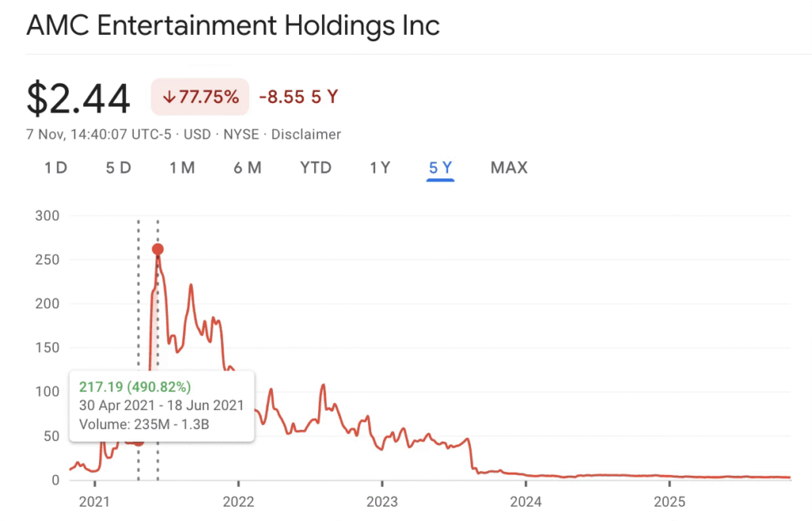This screenshot has width=812, height=521.
Task: Click the 217.19 (490.82%) tooltip value
Action: (x=135, y=387)
